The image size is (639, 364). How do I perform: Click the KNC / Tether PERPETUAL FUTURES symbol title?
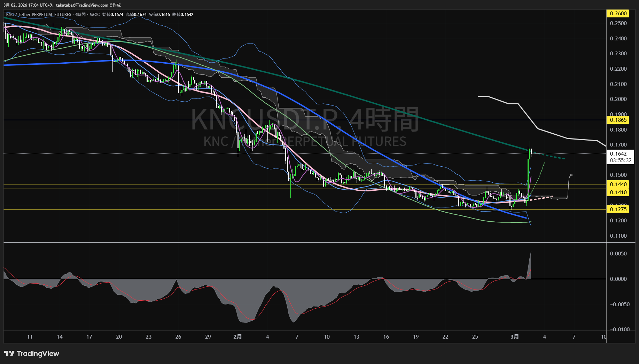[38, 15]
